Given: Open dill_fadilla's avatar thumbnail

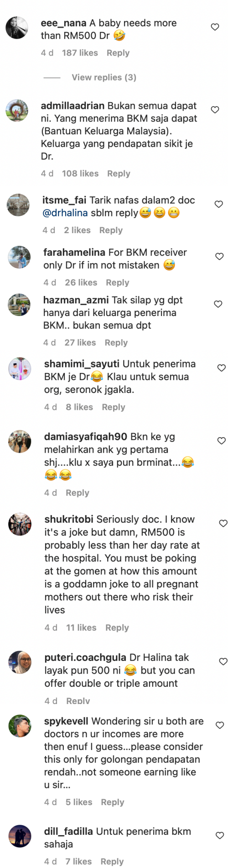Looking at the screenshot, I should point(20,836).
